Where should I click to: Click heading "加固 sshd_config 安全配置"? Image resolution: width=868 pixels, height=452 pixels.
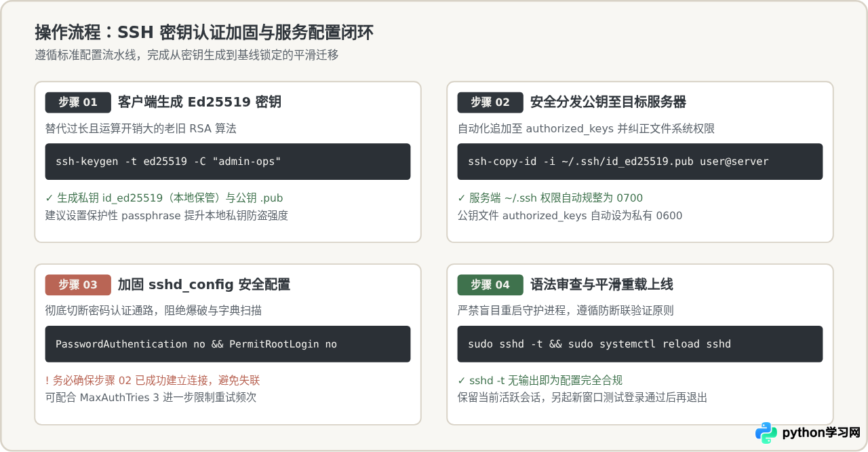204,285
